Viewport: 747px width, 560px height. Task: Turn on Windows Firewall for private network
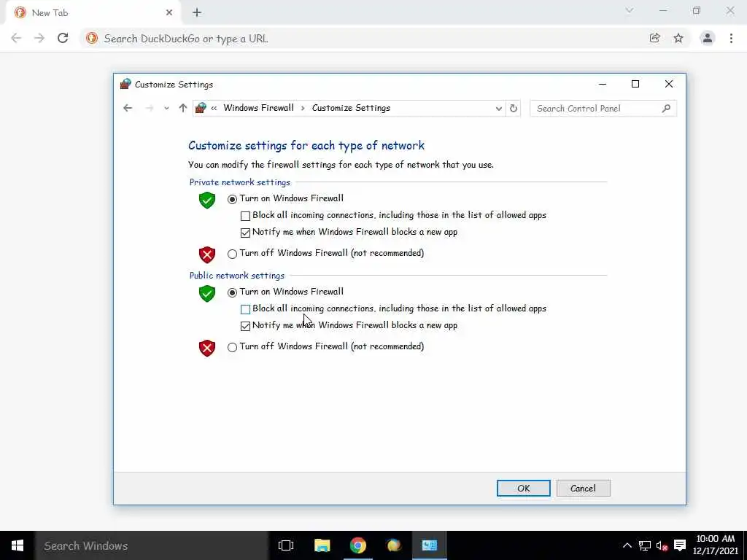point(232,198)
